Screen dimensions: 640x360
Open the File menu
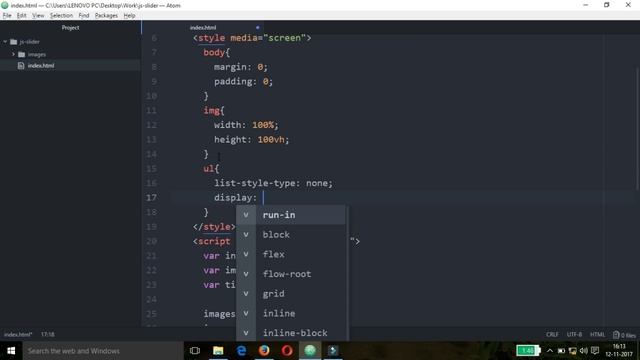(x=7, y=16)
